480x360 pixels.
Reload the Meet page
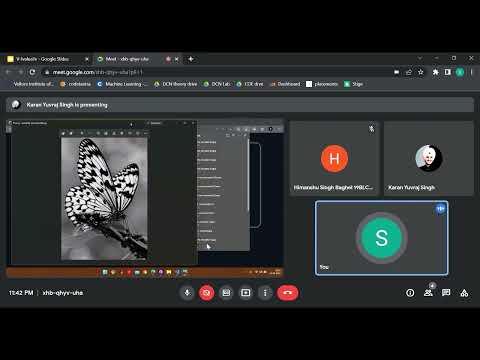click(32, 72)
